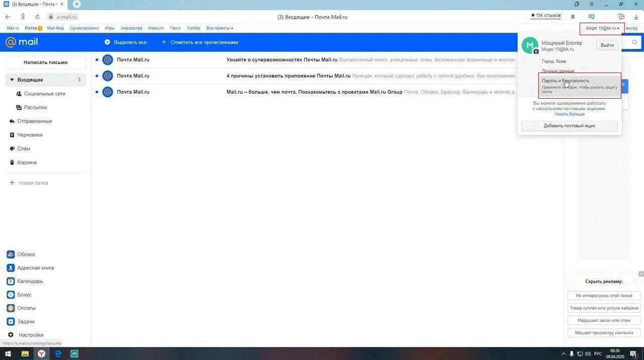The image size is (644, 360).
Task: Toggle the bloger.19@bk.ru account dropdown
Action: click(x=602, y=28)
